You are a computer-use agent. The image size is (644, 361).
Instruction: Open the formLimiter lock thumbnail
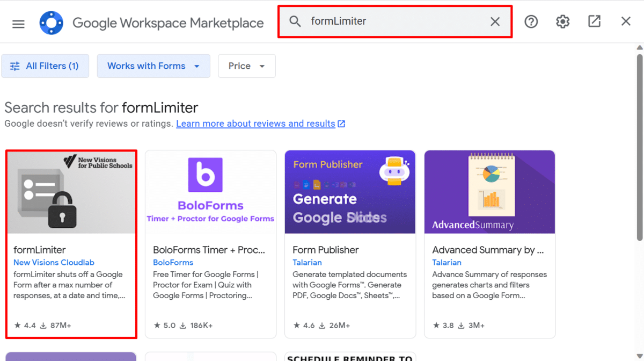point(71,192)
